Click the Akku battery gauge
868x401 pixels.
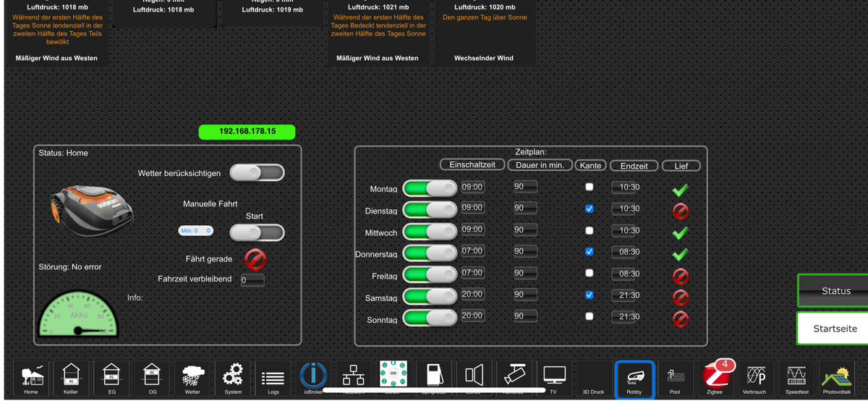tap(77, 313)
